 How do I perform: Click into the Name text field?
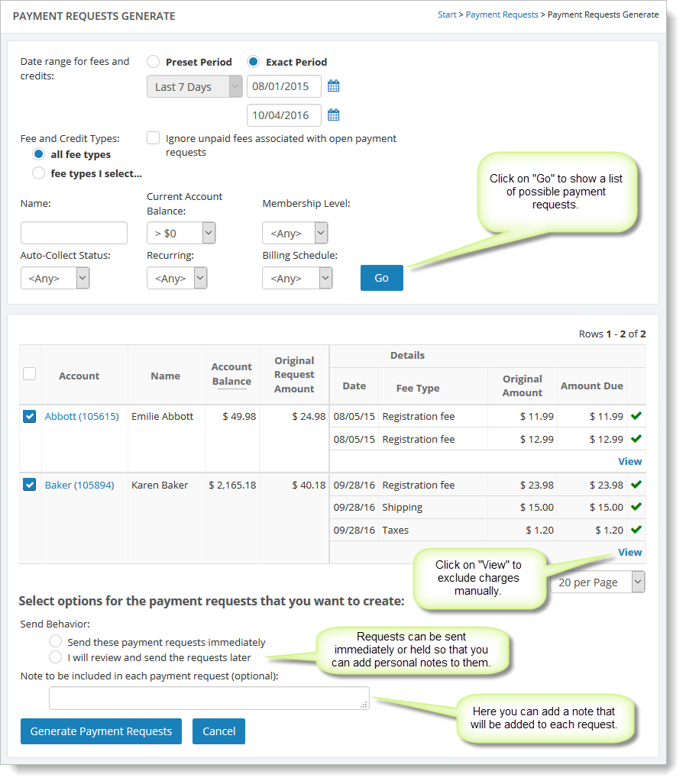click(74, 233)
